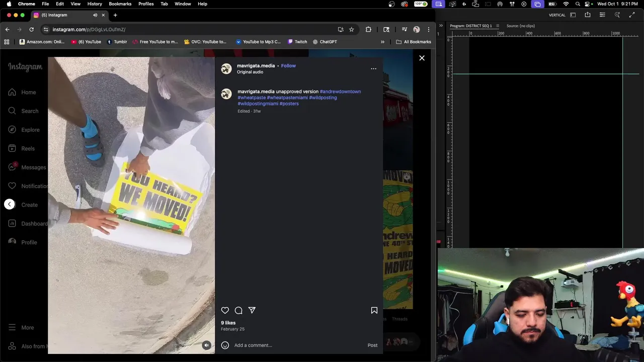
Task: Click the instagram.com address bar
Action: click(191, 29)
